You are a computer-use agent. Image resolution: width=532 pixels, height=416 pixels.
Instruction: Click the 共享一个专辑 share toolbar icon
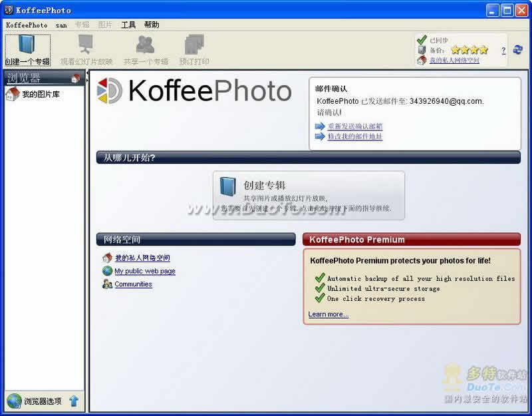tap(145, 44)
